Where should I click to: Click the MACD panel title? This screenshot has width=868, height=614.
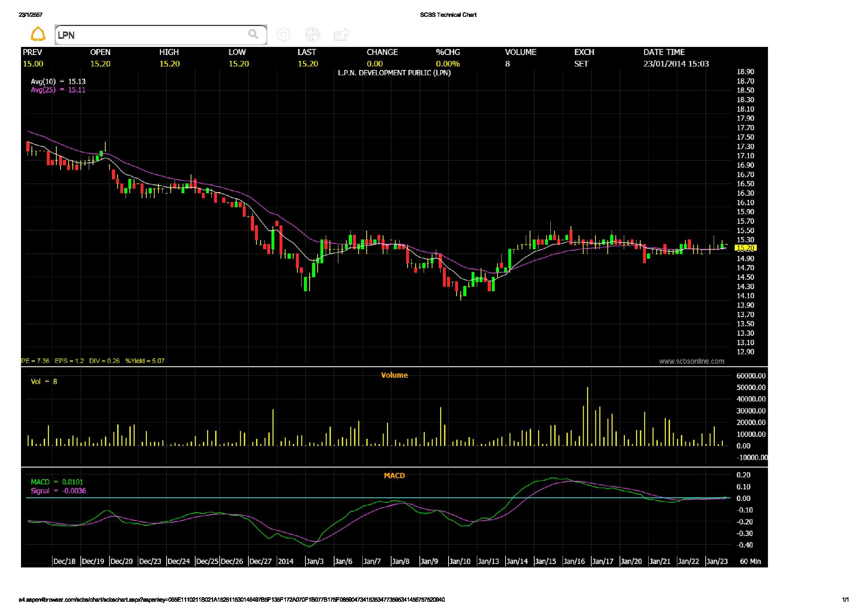click(394, 476)
